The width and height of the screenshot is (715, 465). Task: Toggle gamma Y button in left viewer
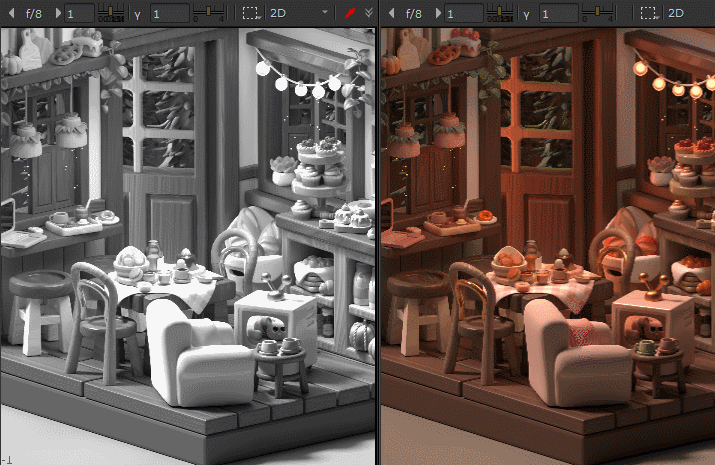(137, 14)
